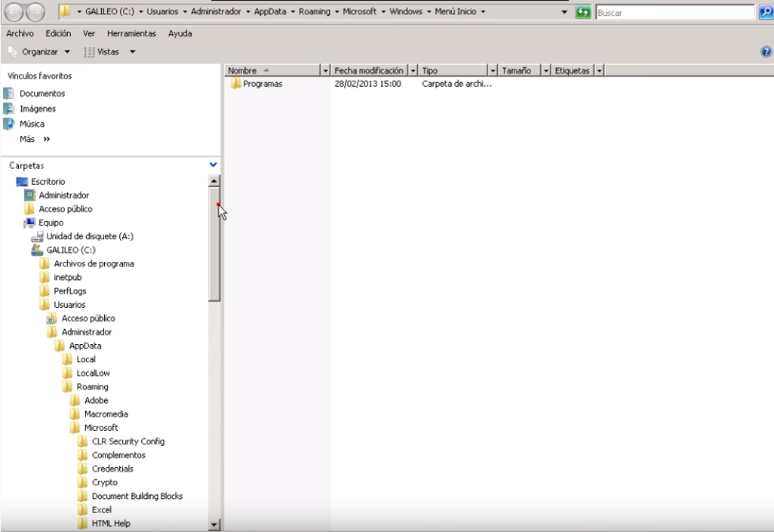Select the Documentos favorite link icon
The image size is (774, 532).
pos(8,94)
